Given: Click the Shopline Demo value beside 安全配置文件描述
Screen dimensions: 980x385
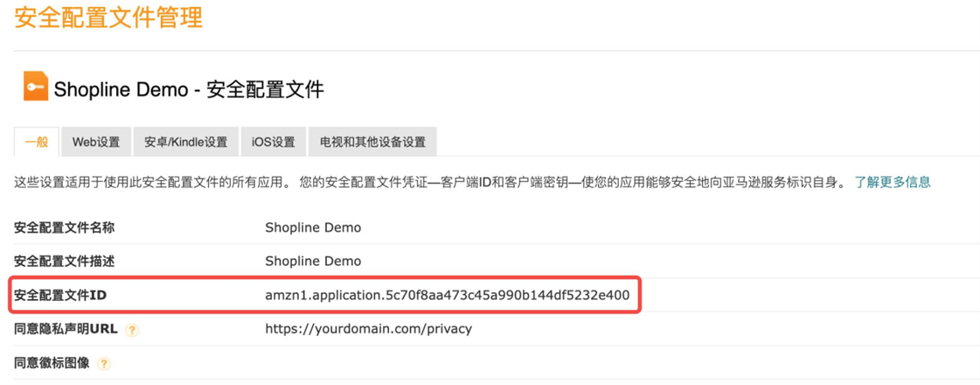Looking at the screenshot, I should coord(313,261).
